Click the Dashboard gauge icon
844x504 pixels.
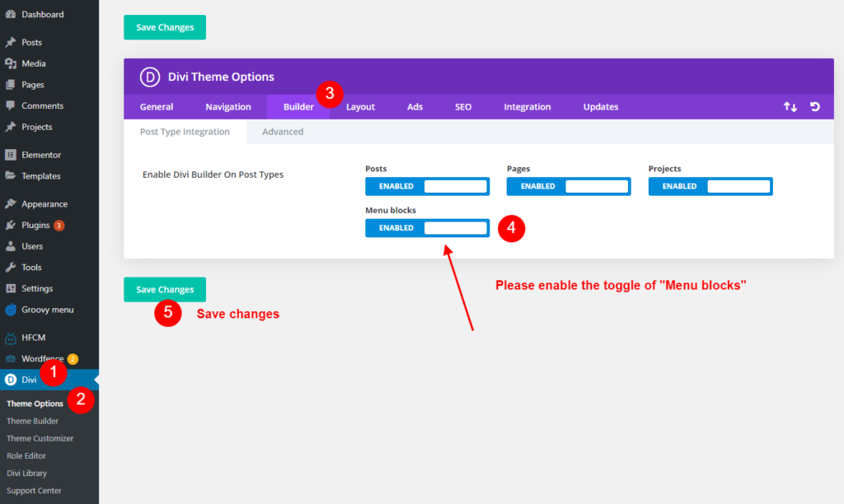point(10,15)
